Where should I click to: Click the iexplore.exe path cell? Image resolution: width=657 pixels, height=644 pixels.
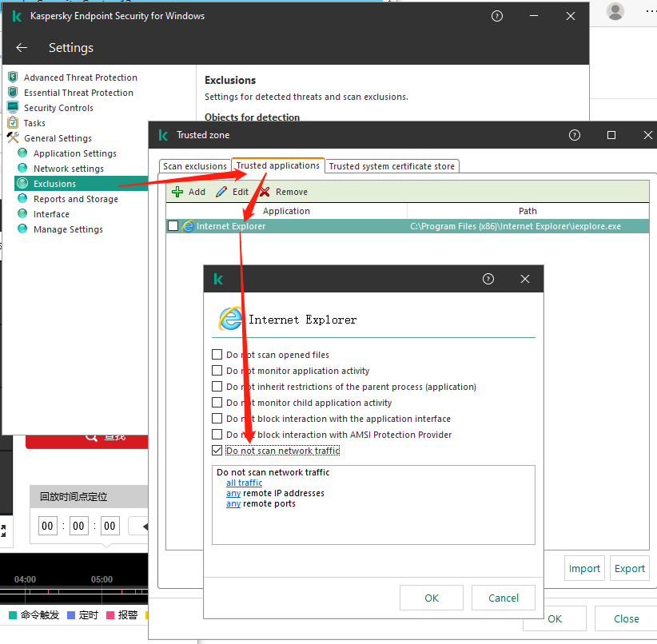[528, 226]
